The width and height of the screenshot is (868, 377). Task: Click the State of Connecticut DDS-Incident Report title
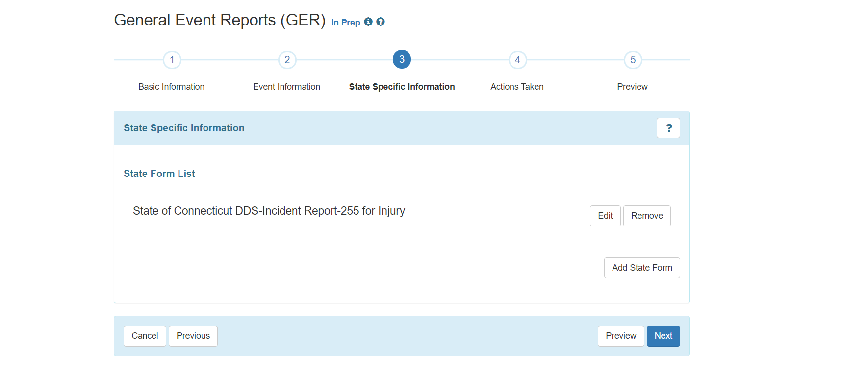[x=269, y=211]
